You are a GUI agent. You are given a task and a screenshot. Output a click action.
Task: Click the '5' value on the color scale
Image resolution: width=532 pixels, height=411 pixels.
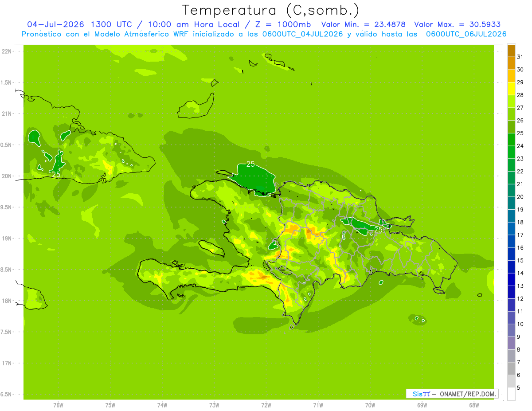click(x=519, y=388)
